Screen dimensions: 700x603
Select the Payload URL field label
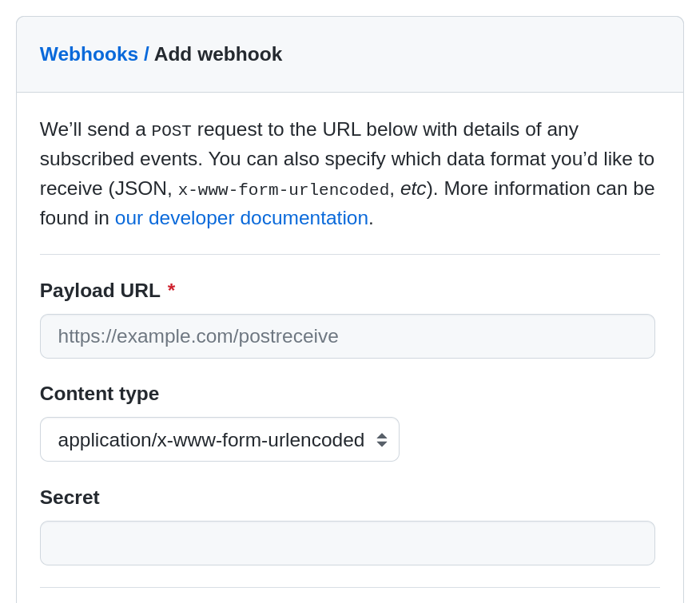point(99,290)
